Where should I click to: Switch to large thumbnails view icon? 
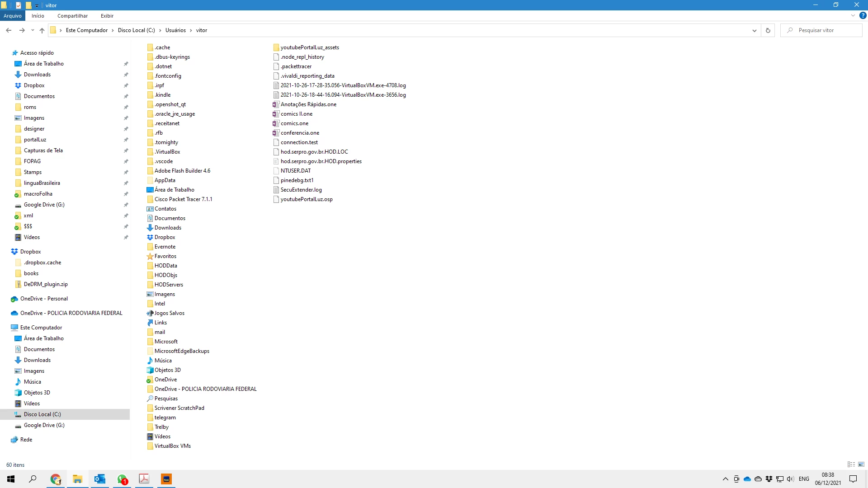[x=861, y=465]
